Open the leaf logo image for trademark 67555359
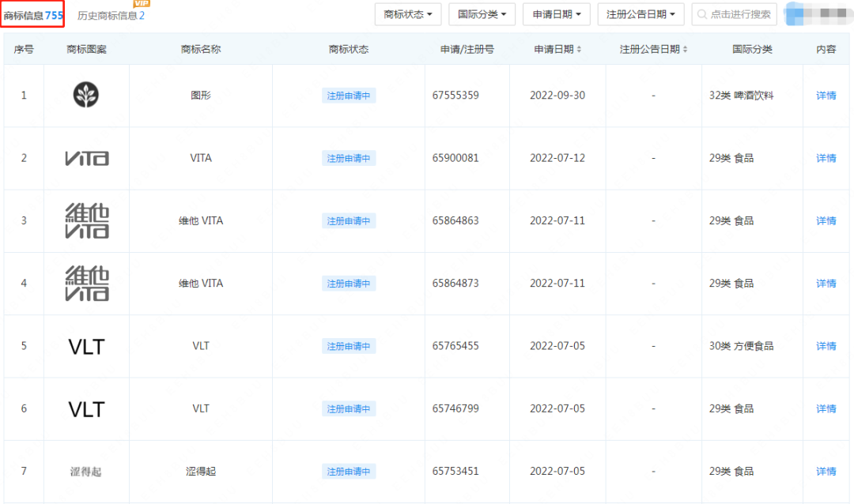 (x=86, y=95)
